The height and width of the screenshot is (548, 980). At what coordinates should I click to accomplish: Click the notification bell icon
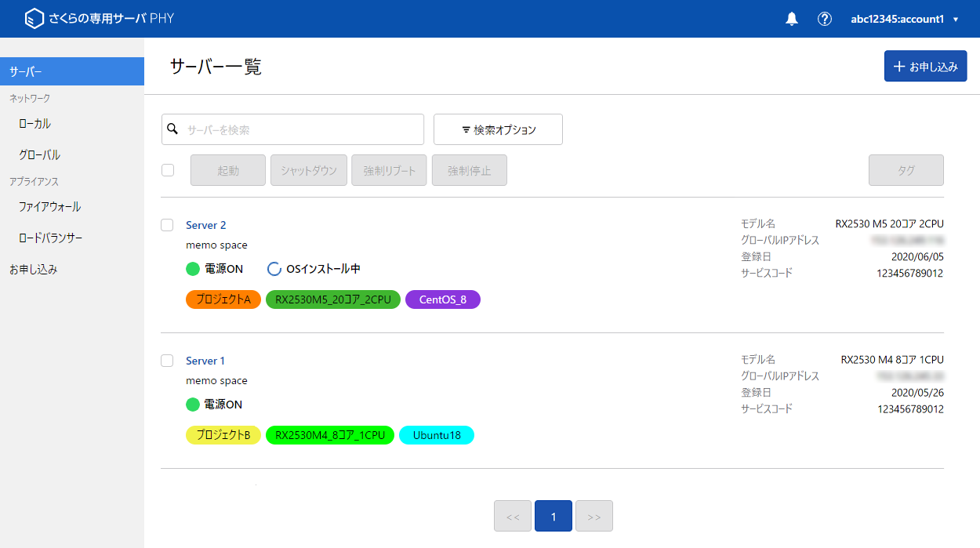(x=792, y=19)
